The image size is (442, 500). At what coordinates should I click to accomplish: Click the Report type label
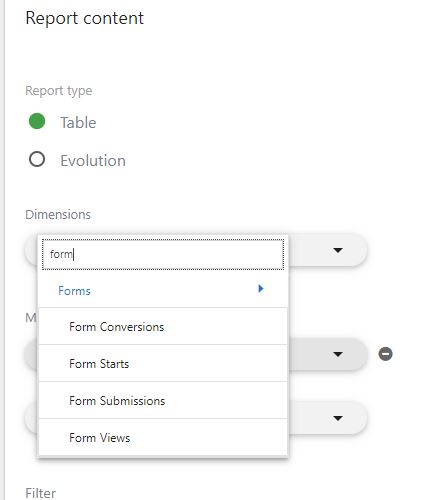point(59,91)
